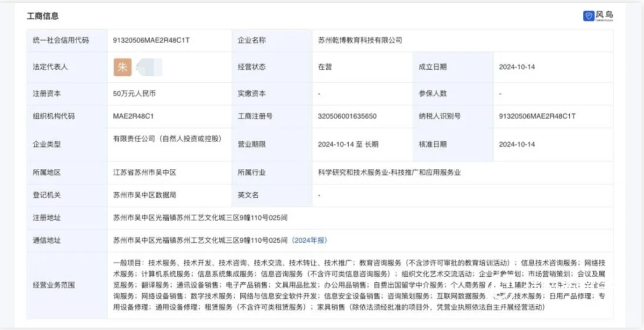The width and height of the screenshot is (644, 330).
Task: Click the orange 朱 avatar icon
Action: [122, 67]
